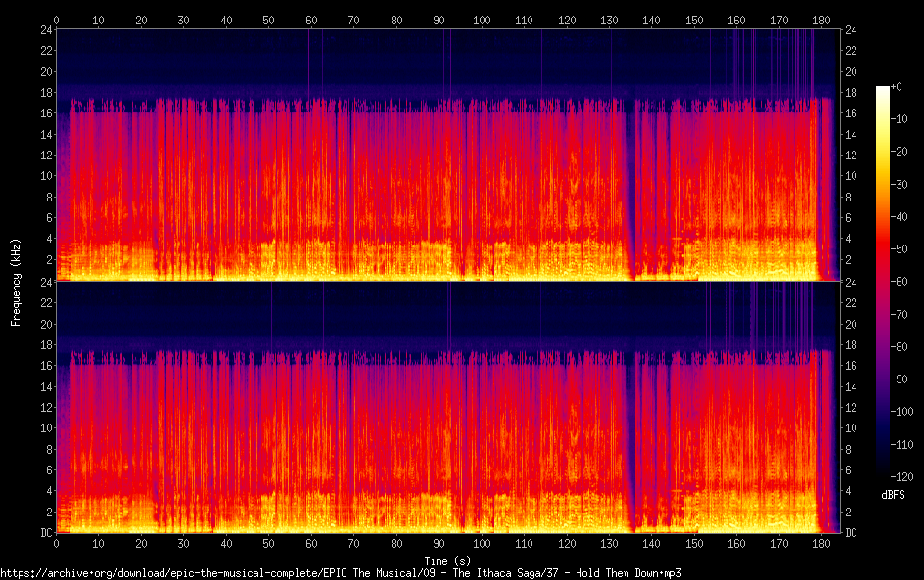The width and height of the screenshot is (924, 580).
Task: Click the 'DC' label on the lower-left frequency axis
Action: tap(45, 533)
